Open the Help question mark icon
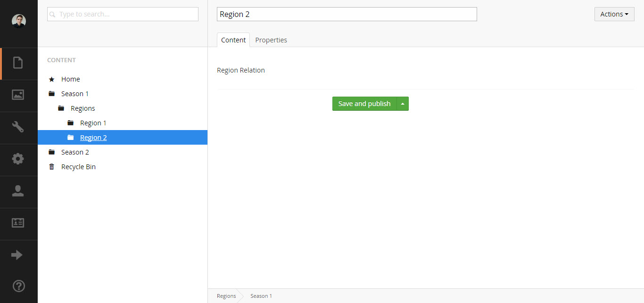 pos(18,286)
